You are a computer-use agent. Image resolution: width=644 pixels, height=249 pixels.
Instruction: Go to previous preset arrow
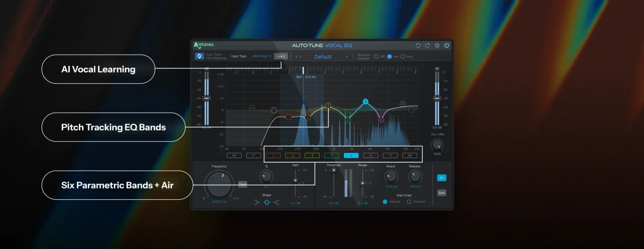[296, 56]
